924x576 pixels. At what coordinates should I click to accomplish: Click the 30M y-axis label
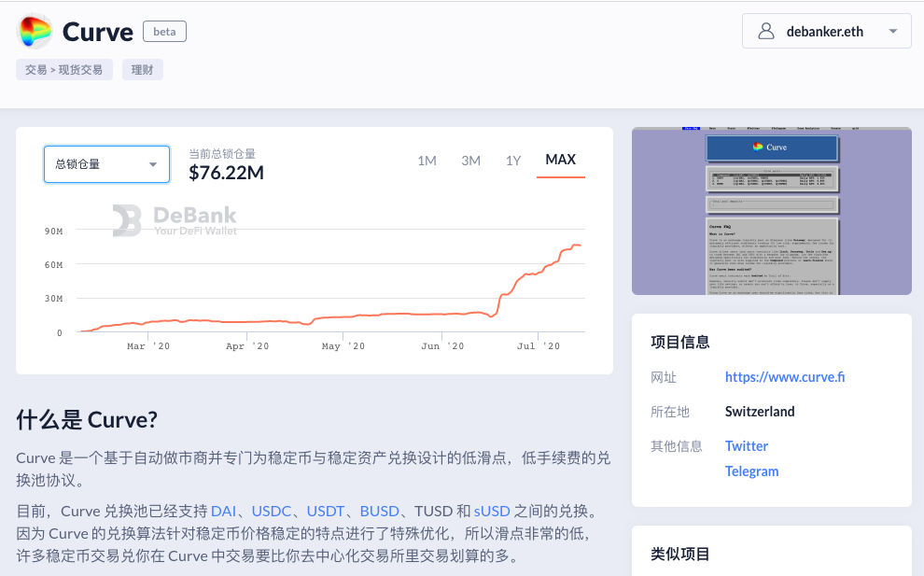(53, 299)
